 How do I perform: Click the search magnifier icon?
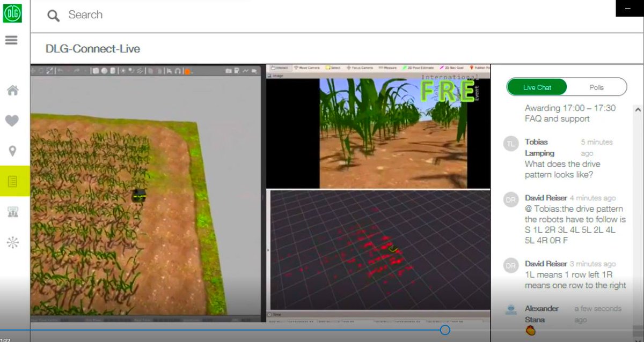pos(53,16)
